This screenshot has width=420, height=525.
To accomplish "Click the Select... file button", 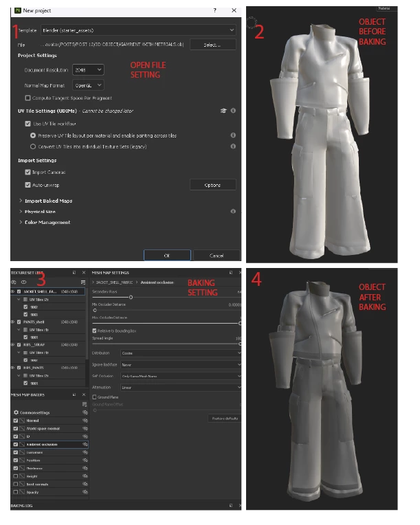I will (x=212, y=45).
